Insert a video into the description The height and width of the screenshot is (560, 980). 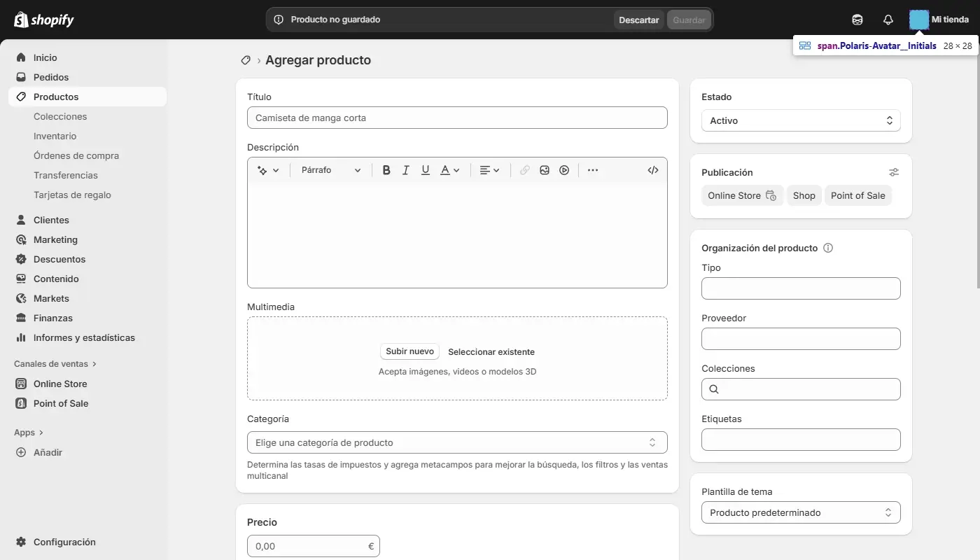(564, 169)
